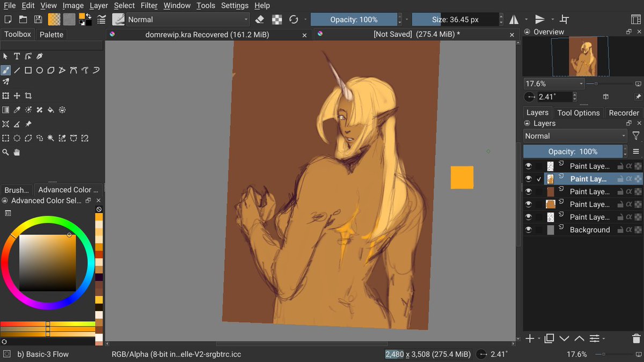Select the Reference Images pin tool
This screenshot has width=644, height=362.
(28, 124)
